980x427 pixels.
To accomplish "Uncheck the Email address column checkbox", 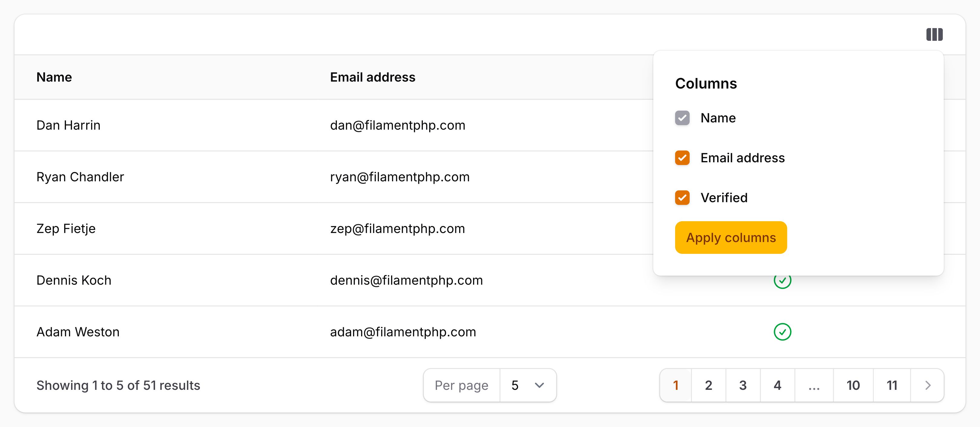I will pyautogui.click(x=682, y=158).
